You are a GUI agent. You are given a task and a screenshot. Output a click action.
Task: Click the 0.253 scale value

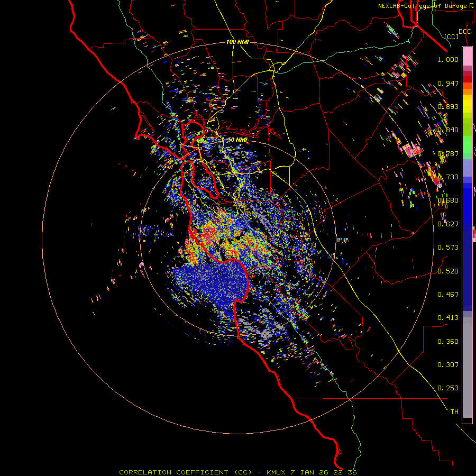pos(448,388)
